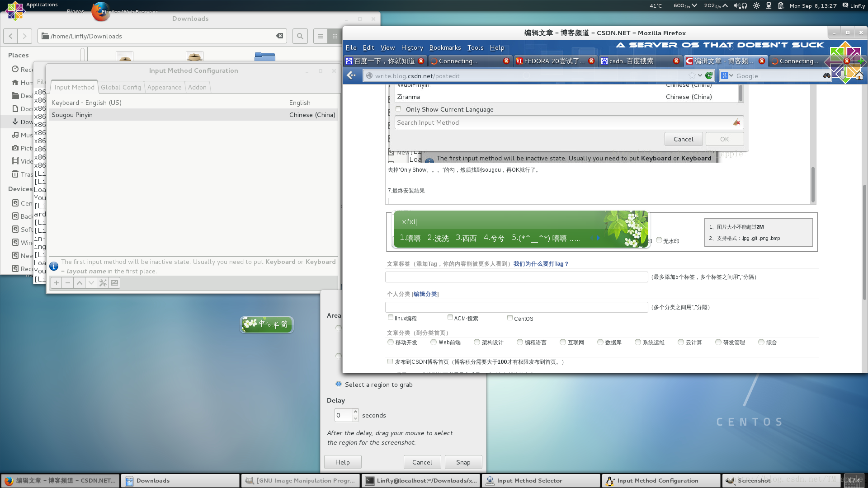The image size is (868, 488).
Task: Increase the delay seconds stepper
Action: (356, 412)
